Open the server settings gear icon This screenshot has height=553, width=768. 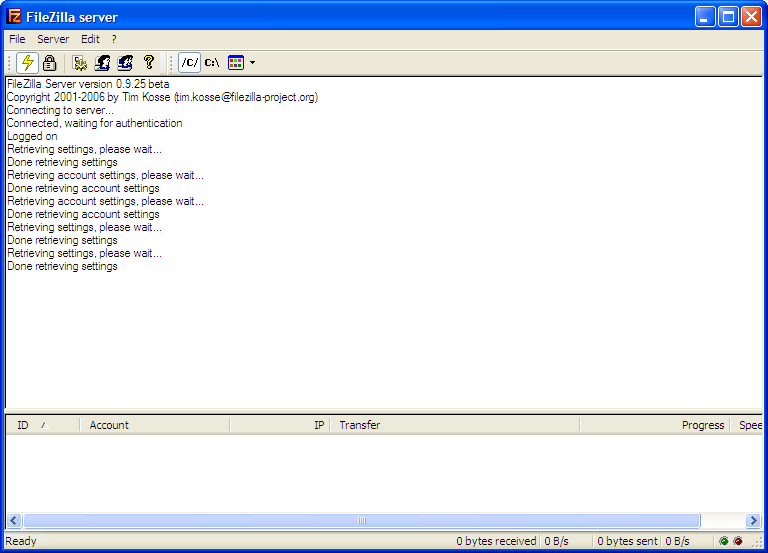coord(79,63)
